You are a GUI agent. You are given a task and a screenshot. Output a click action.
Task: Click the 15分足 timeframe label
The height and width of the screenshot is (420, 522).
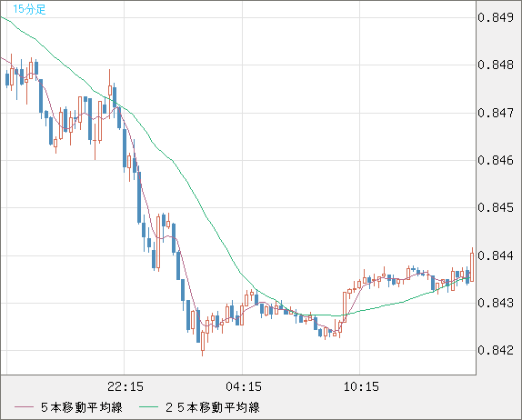[x=29, y=9]
